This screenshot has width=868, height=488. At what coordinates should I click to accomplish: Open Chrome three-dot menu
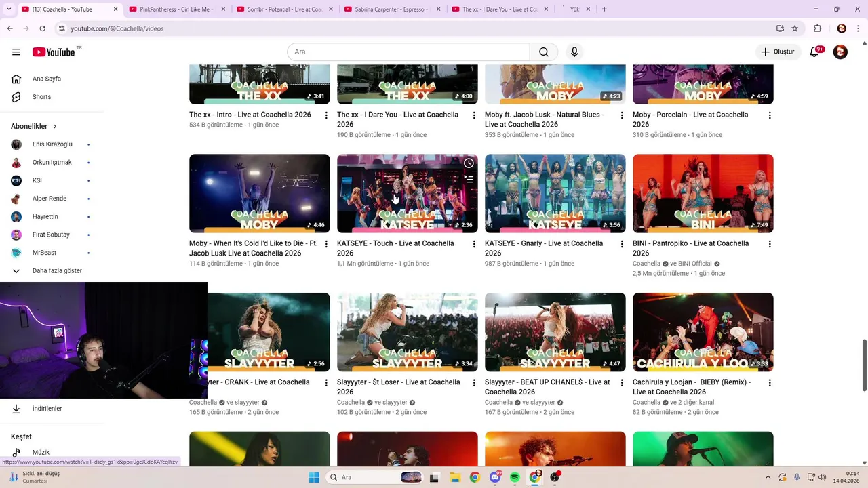[857, 28]
